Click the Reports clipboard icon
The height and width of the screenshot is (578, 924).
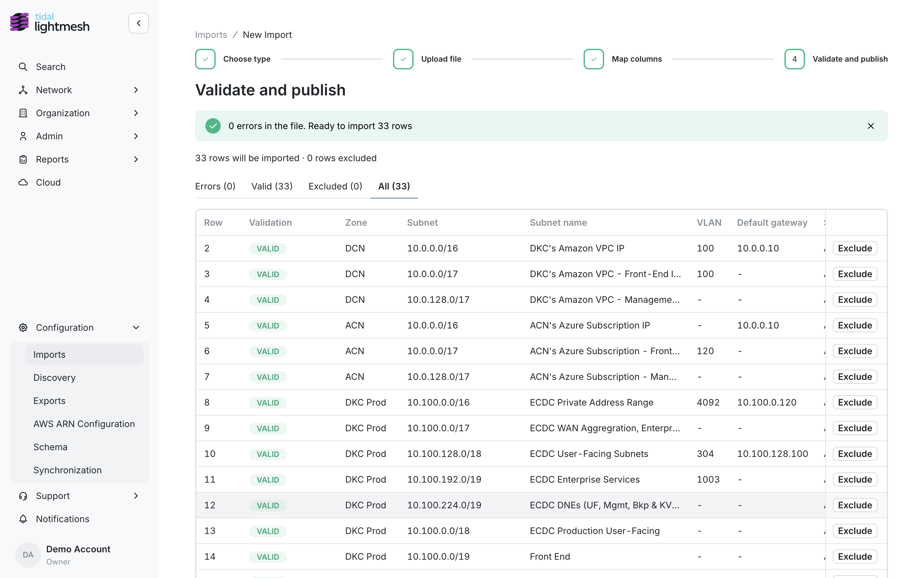coord(23,159)
